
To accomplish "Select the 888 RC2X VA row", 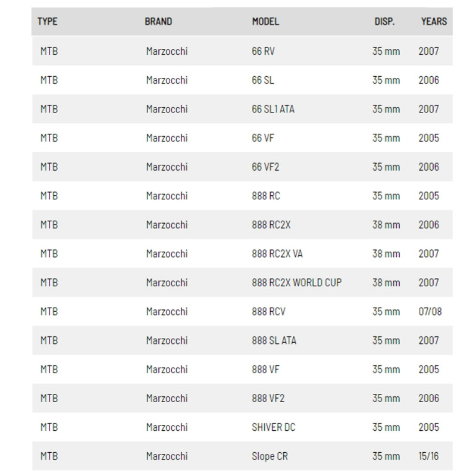I will pyautogui.click(x=277, y=254).
